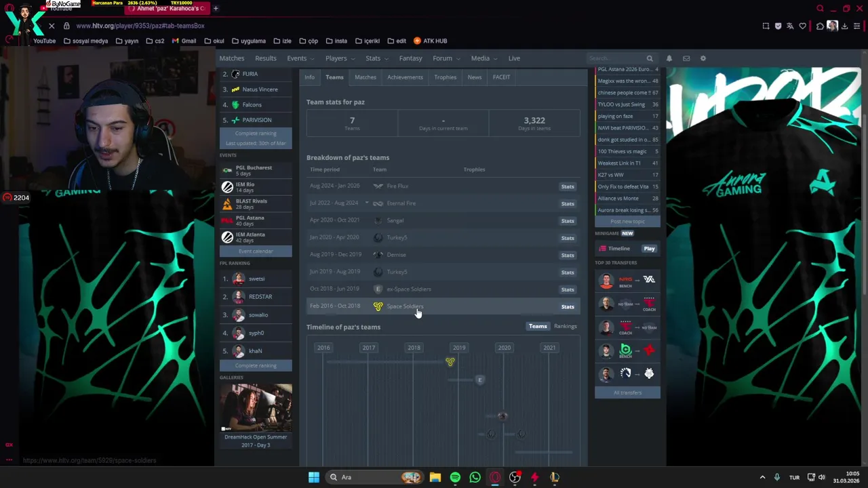Switch to the Info tab

coord(309,77)
